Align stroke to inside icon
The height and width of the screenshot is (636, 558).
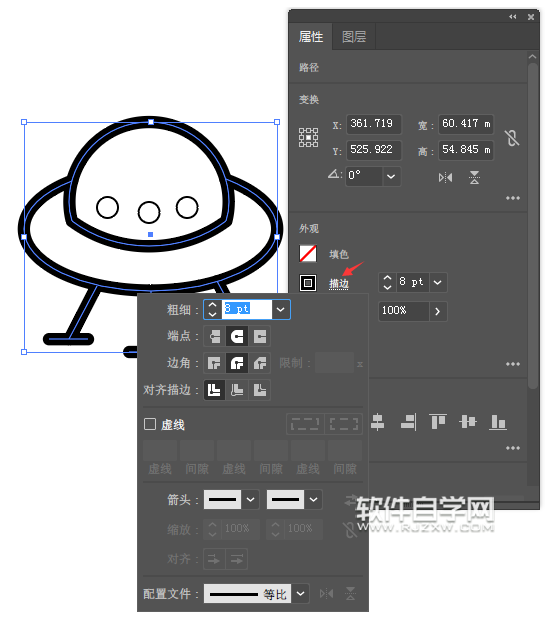(x=237, y=390)
